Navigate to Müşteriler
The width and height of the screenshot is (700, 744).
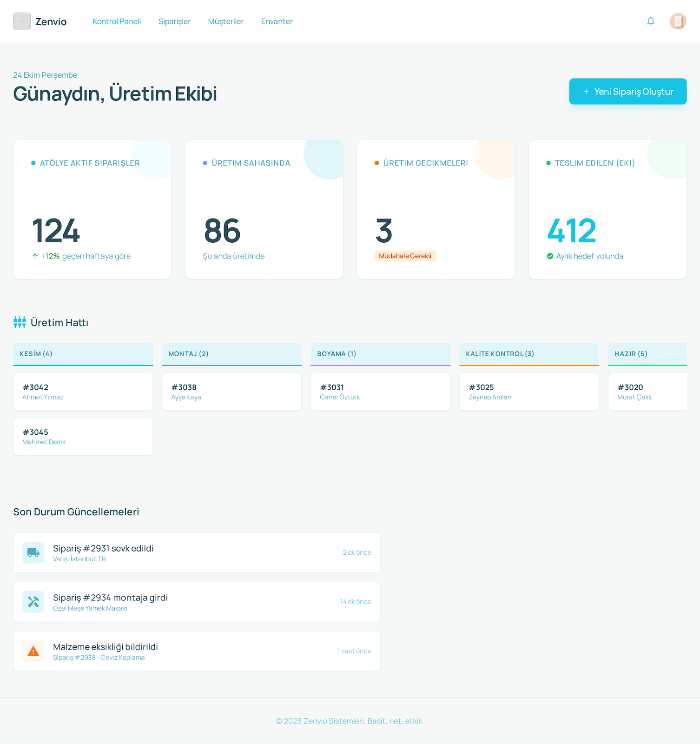point(226,21)
